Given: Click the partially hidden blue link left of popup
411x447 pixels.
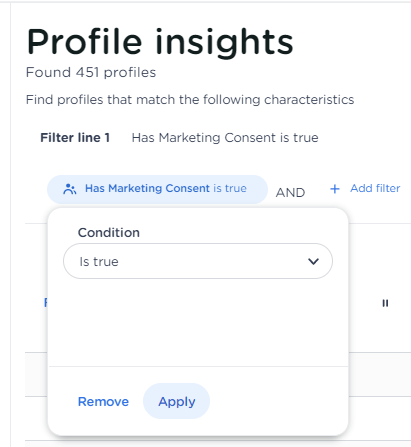Looking at the screenshot, I should [46, 303].
